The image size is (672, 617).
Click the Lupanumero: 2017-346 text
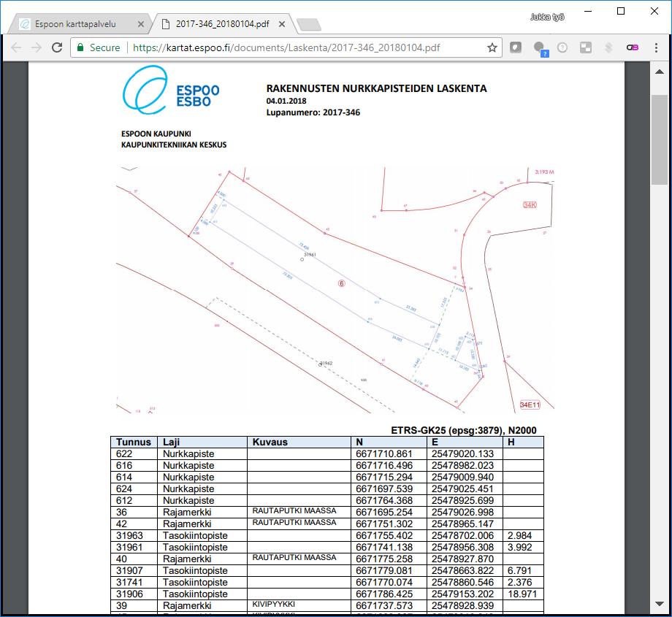[313, 112]
